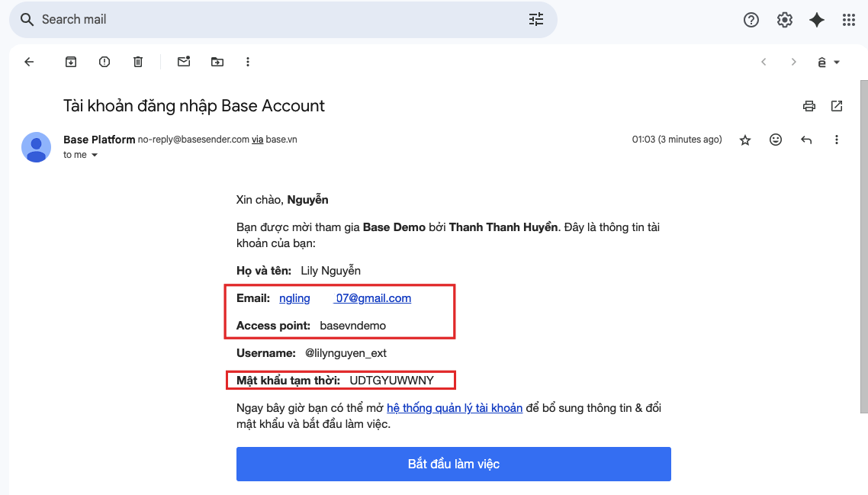Image resolution: width=868 pixels, height=495 pixels.
Task: Click the Base Platform sender name
Action: pos(99,140)
